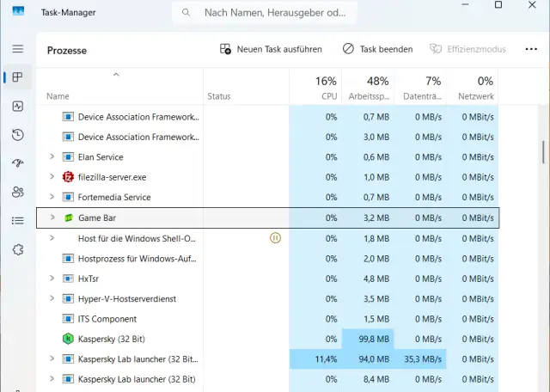This screenshot has width=550, height=392.
Task: Click the paused status icon on Host row
Action: click(x=275, y=238)
